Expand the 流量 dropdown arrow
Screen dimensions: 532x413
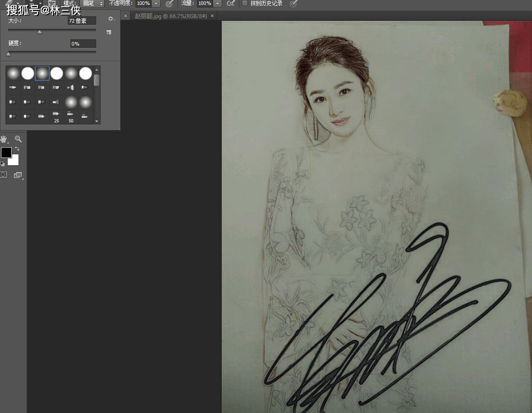[x=217, y=4]
